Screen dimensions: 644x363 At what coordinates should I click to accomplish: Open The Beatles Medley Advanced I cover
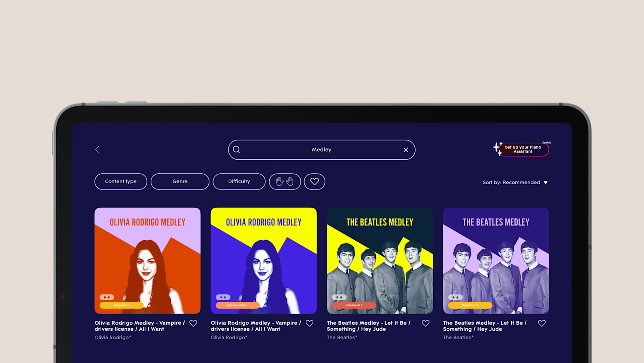coord(380,261)
